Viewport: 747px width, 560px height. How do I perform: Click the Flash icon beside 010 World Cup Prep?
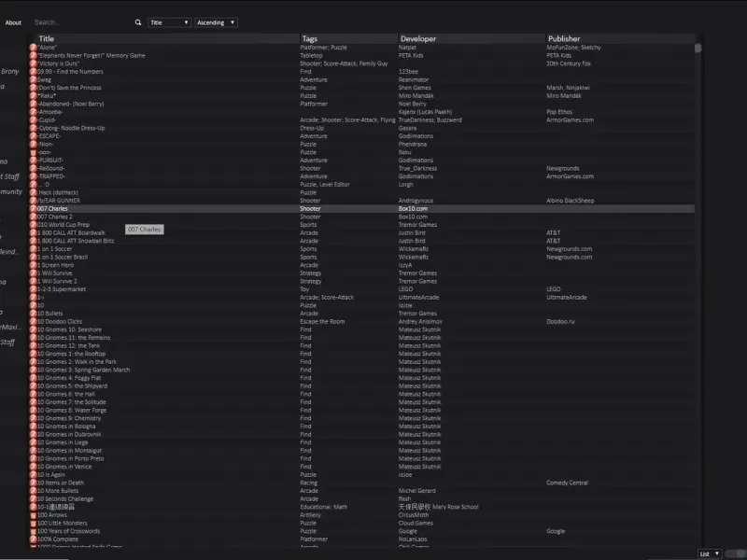tap(34, 225)
